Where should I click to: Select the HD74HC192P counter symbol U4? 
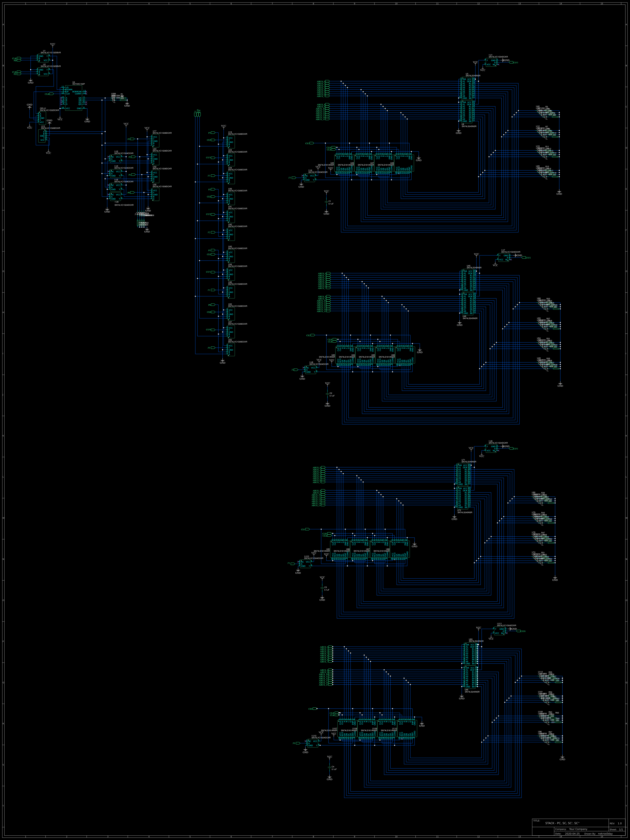(x=74, y=98)
